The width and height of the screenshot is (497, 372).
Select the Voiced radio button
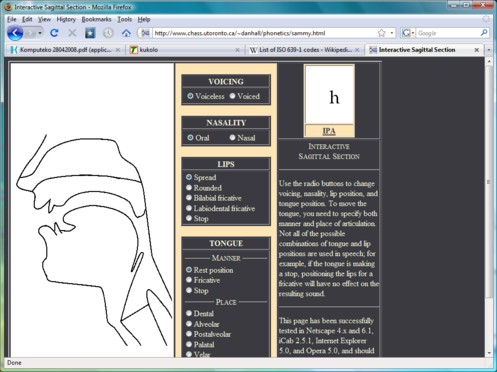click(232, 96)
